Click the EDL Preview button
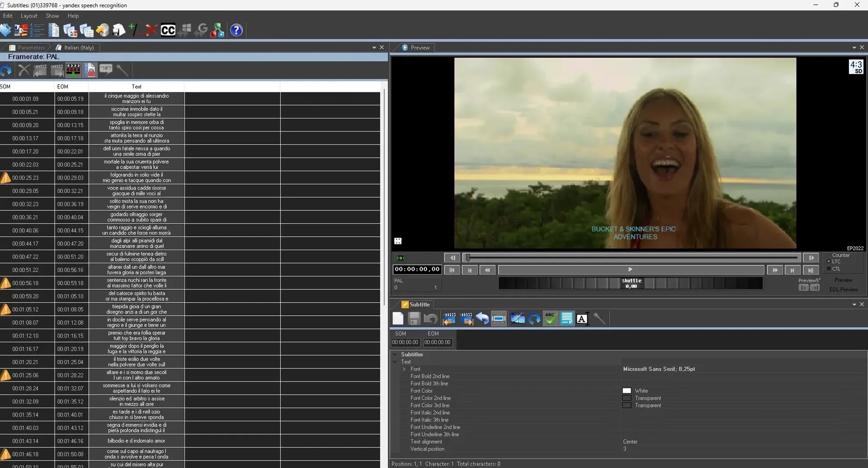This screenshot has width=868, height=468. [843, 289]
